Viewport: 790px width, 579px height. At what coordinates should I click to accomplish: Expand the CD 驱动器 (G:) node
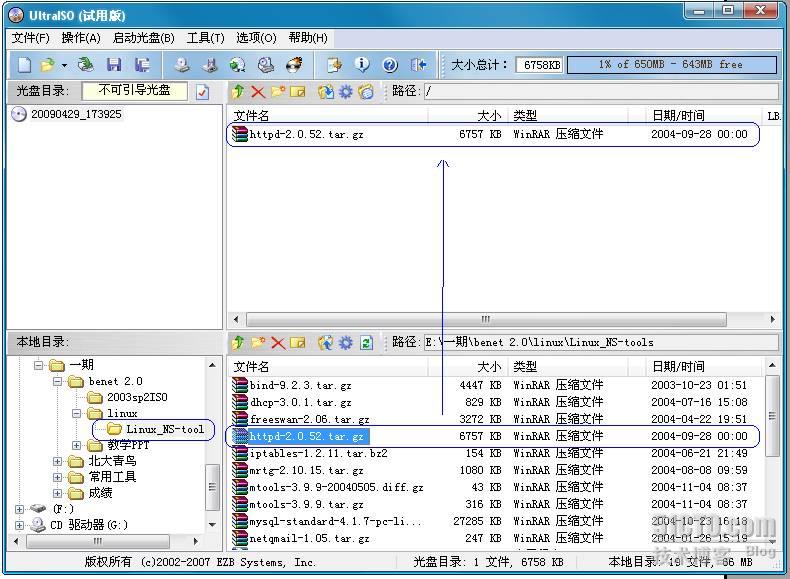point(19,524)
